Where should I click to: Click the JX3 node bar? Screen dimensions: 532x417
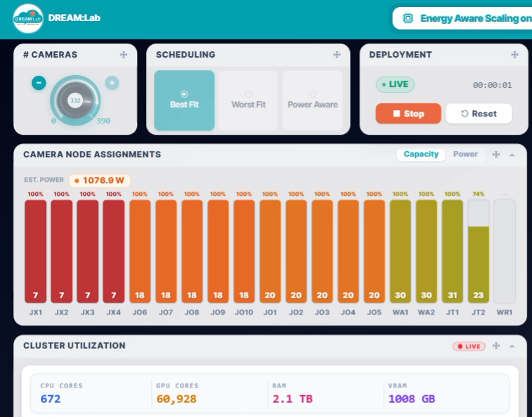click(x=88, y=251)
